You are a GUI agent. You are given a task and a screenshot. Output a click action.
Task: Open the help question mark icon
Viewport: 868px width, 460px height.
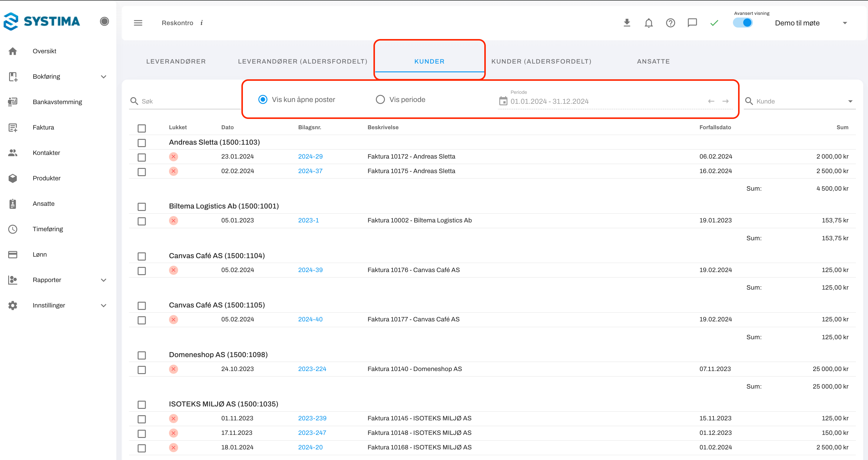670,23
